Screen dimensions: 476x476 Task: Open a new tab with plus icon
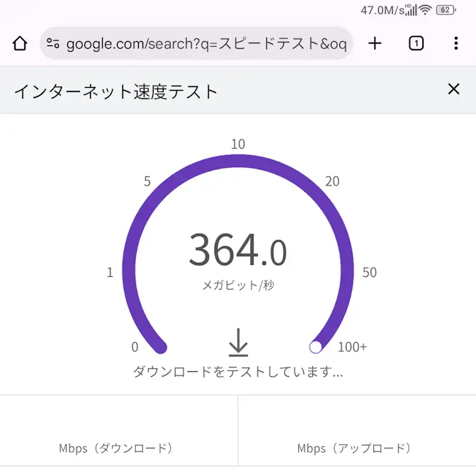375,44
